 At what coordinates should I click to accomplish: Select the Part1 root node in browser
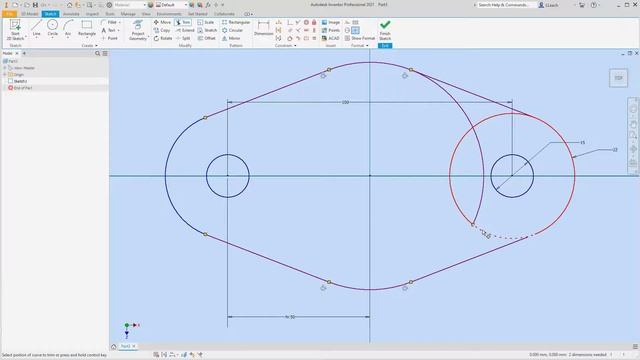[x=10, y=61]
